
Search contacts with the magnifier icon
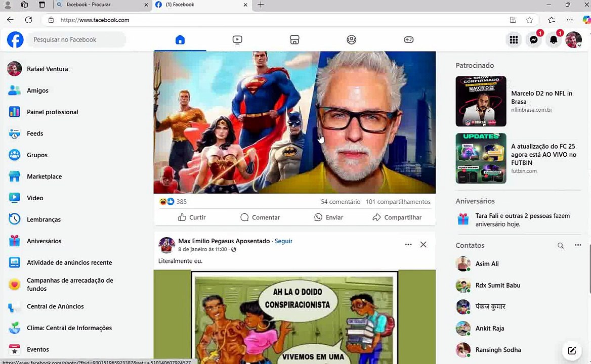[561, 245]
